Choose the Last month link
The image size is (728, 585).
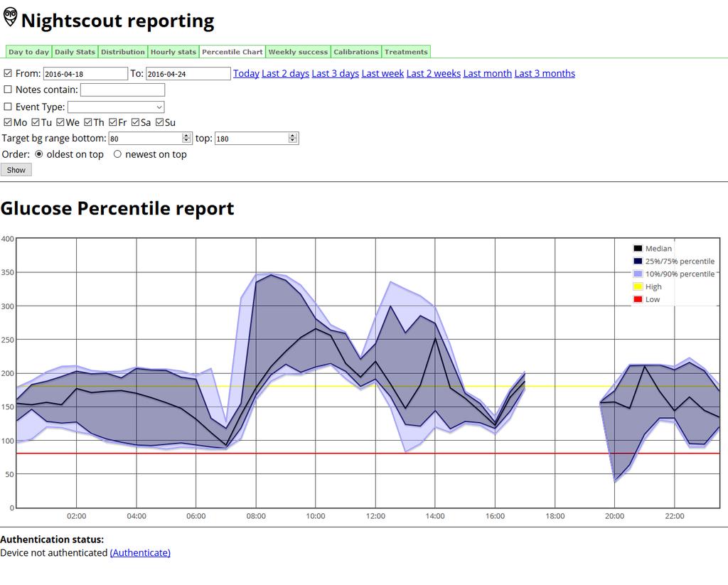(488, 73)
